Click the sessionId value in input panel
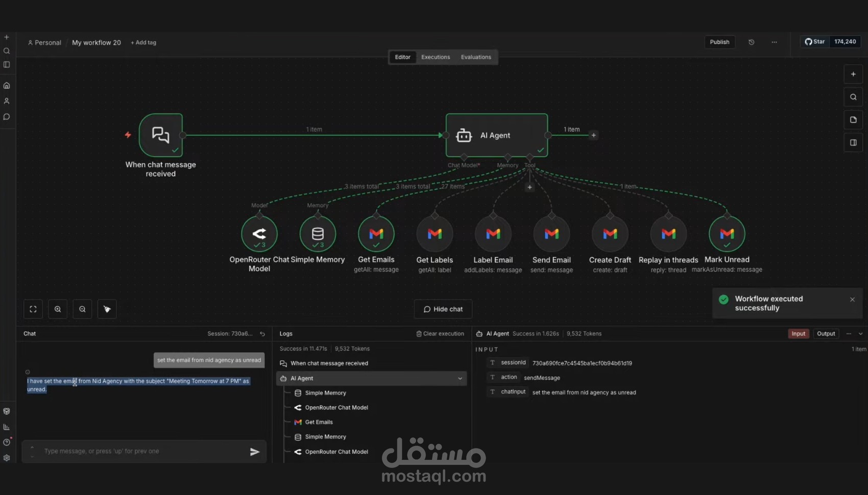 click(x=582, y=363)
